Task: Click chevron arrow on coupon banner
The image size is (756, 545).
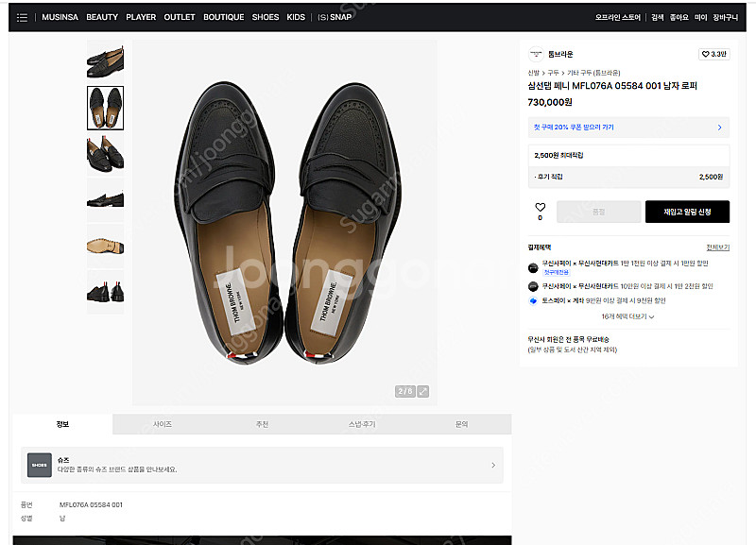Action: (719, 128)
